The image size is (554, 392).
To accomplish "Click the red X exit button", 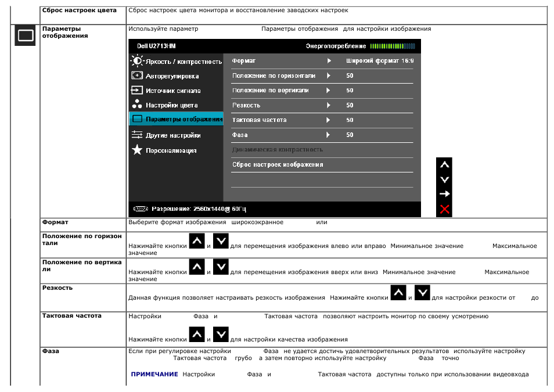I will pos(444,209).
